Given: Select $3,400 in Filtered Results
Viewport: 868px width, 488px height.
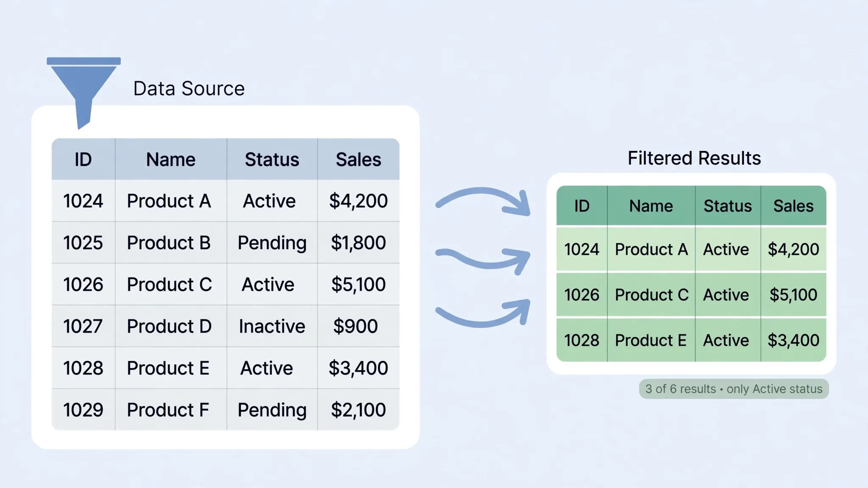Looking at the screenshot, I should 793,340.
